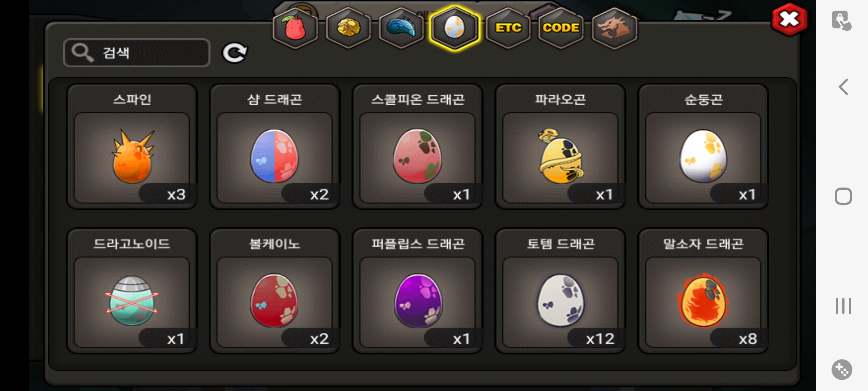Select the highlighted egg inventory tab
Screen dimensions: 868x391
[455, 28]
